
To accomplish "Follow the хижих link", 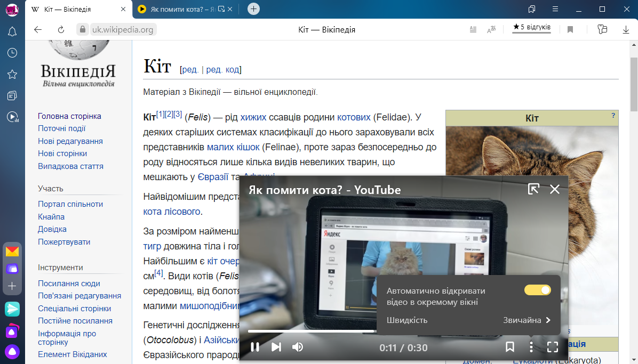I will [253, 117].
